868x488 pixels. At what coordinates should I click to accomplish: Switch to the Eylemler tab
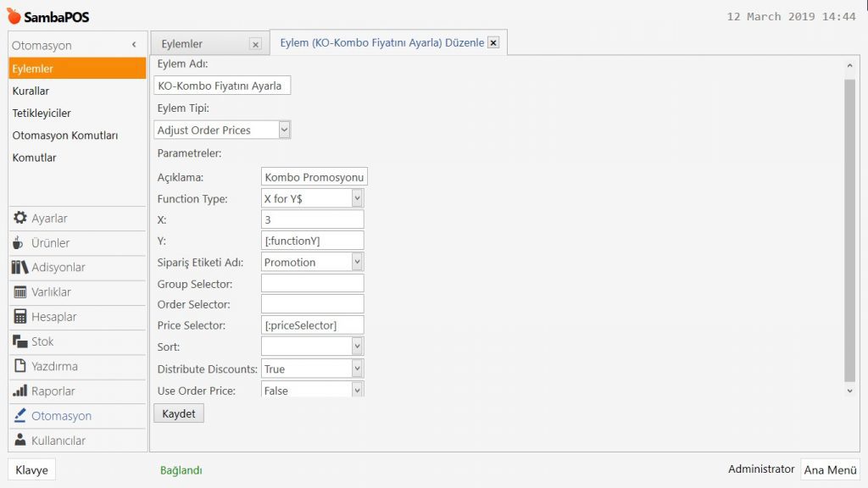[x=182, y=44]
